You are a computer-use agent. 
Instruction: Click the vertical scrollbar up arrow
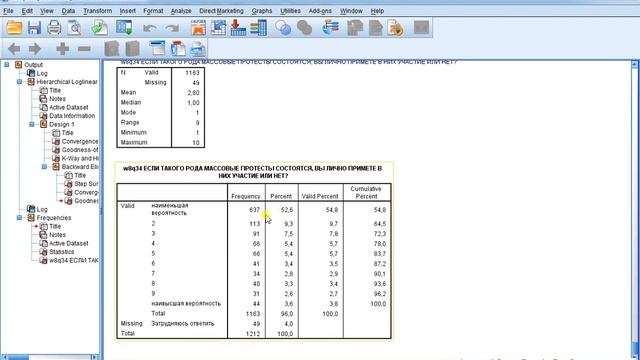(635, 64)
